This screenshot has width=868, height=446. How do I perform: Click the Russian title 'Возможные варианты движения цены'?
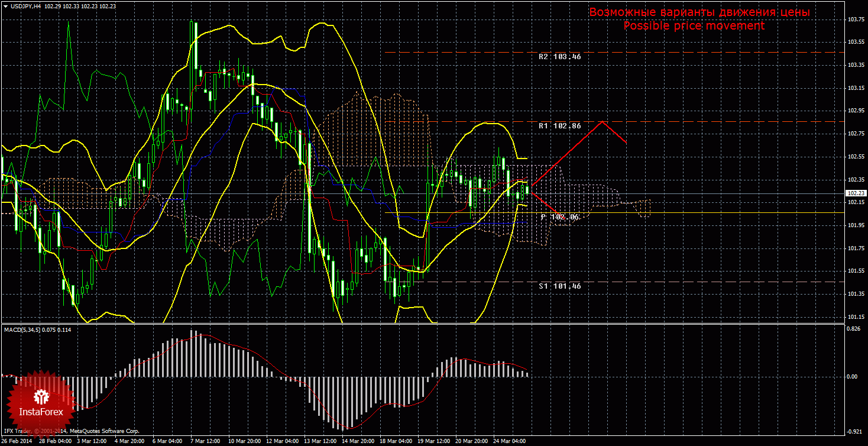(699, 12)
